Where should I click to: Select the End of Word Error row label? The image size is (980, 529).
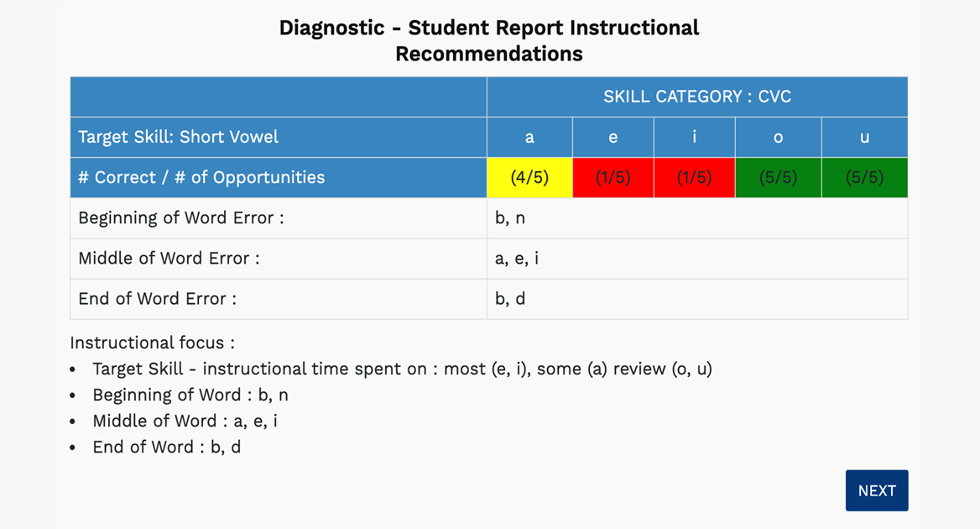click(x=157, y=298)
